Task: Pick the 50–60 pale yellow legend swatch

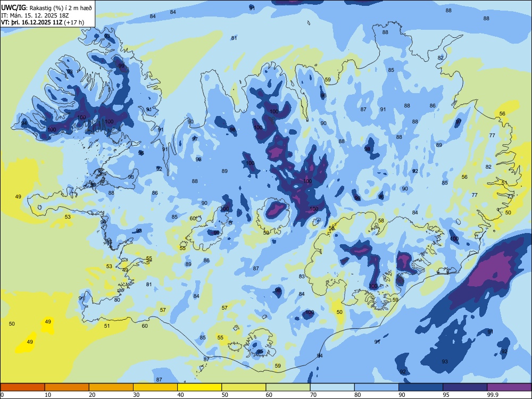Action: click(x=244, y=387)
